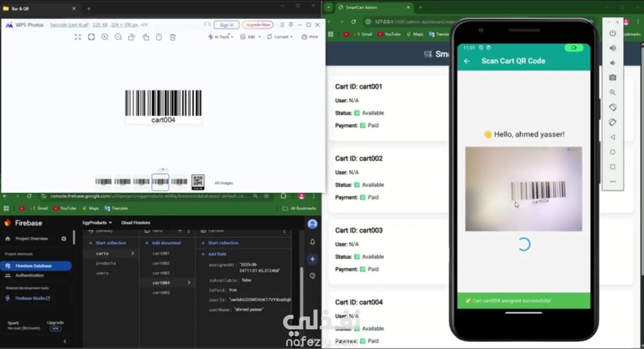Select the QR code thumbnail in the filmstrip
The image size is (644, 349).
click(x=198, y=182)
